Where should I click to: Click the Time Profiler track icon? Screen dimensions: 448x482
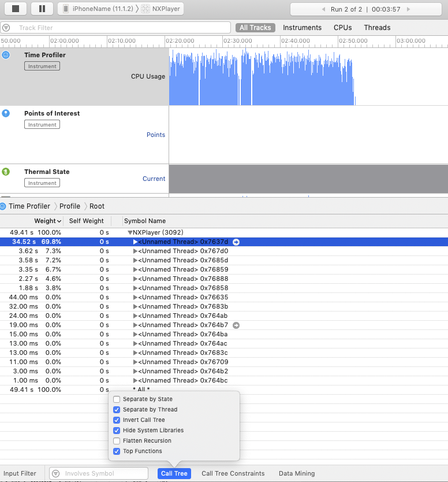(x=6, y=55)
